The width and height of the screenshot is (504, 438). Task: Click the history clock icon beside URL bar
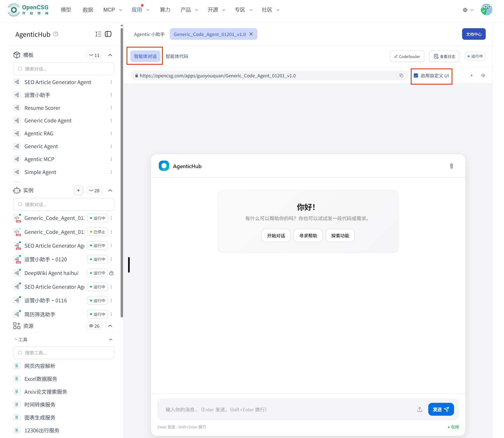point(483,75)
